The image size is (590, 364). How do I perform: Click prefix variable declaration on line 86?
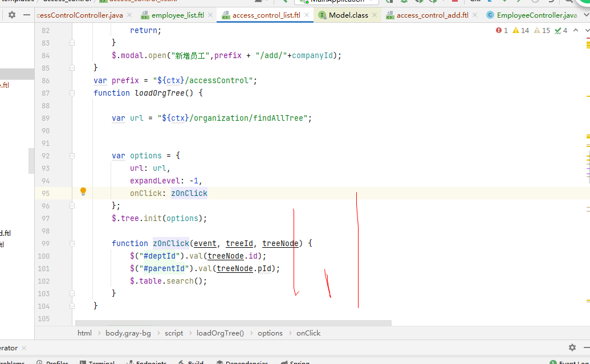(x=125, y=80)
